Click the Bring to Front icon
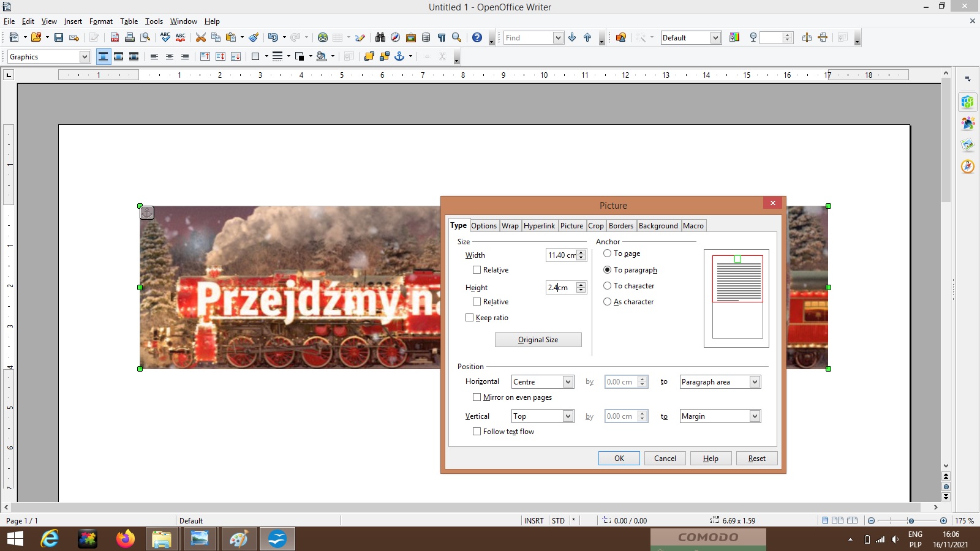 coord(369,57)
